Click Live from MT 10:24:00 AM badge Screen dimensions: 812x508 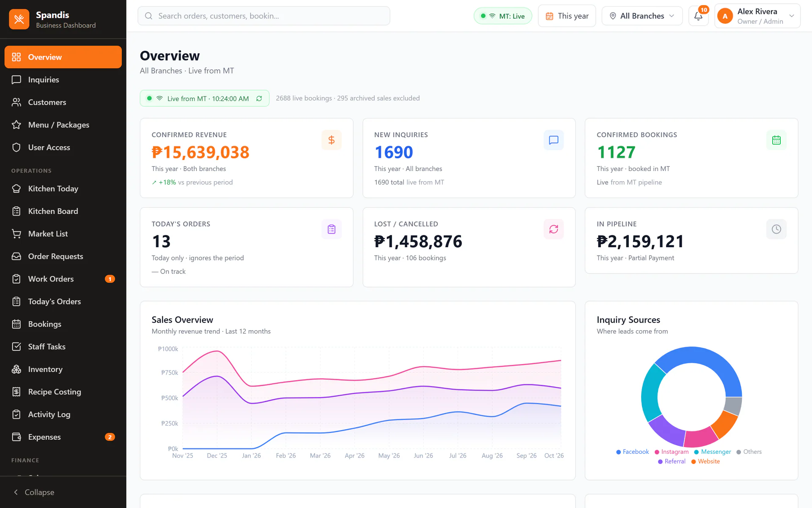click(x=205, y=98)
